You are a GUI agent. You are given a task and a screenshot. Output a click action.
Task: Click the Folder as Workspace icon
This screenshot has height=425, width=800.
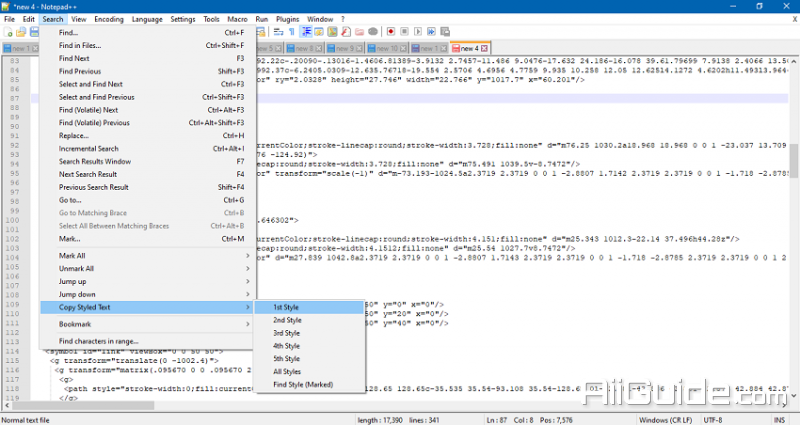coord(360,32)
